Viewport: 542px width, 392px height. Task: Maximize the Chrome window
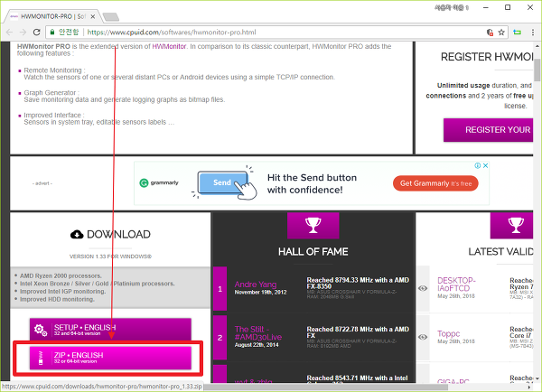[508, 7]
